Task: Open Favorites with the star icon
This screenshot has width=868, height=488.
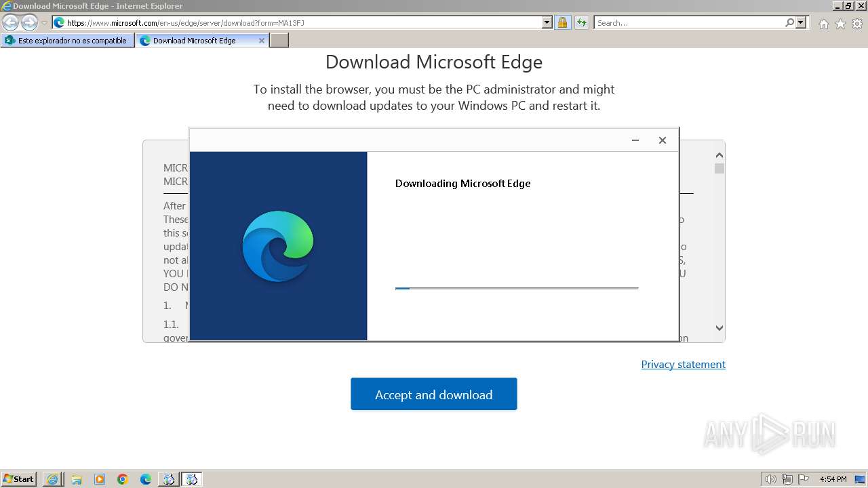Action: click(840, 24)
